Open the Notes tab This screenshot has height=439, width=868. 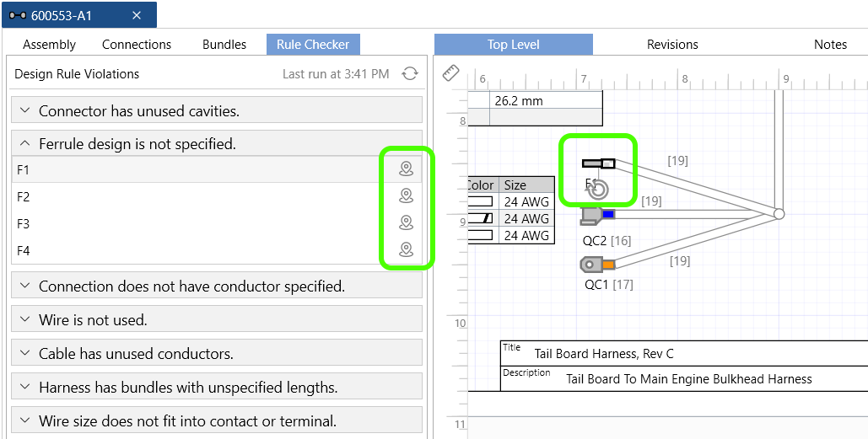(x=830, y=45)
